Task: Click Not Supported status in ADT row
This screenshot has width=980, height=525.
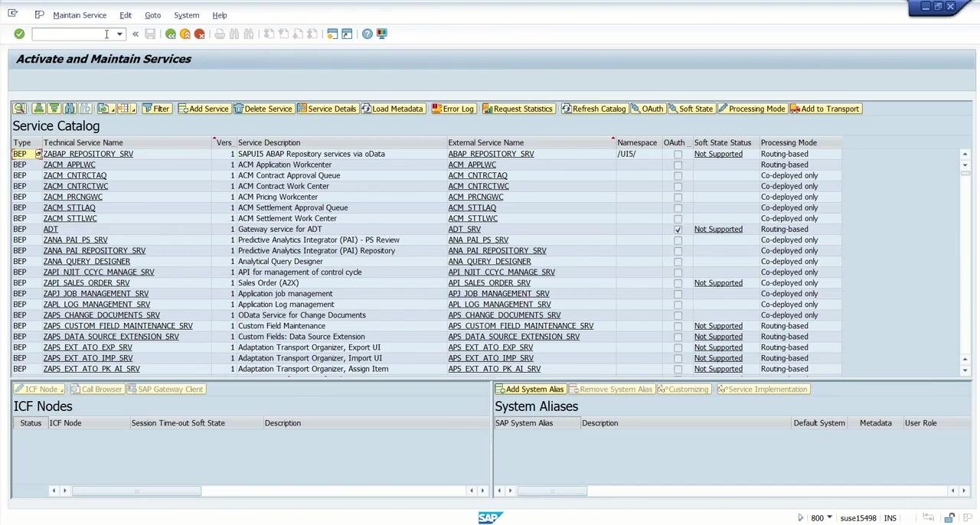Action: pyautogui.click(x=718, y=229)
